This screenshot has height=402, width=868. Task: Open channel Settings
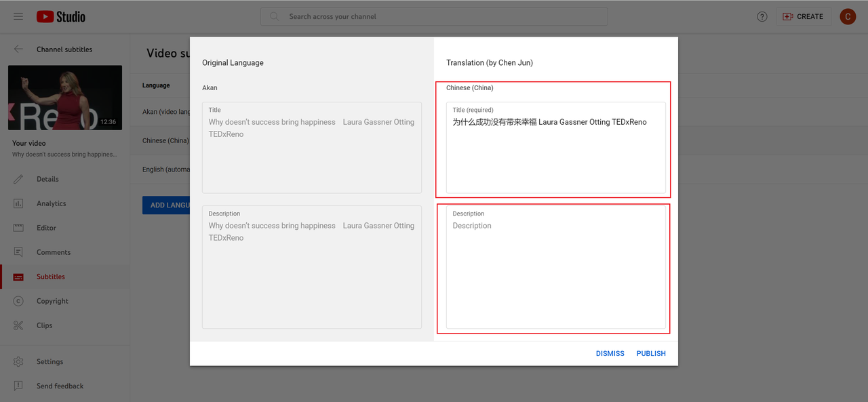coord(50,362)
